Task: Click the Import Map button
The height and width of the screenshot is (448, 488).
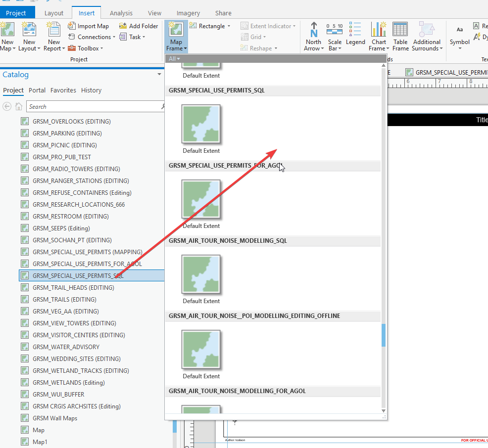Action: tap(89, 26)
